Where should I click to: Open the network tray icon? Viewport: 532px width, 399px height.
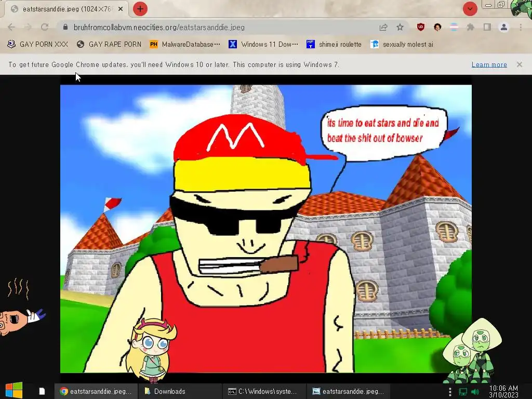[x=463, y=392]
